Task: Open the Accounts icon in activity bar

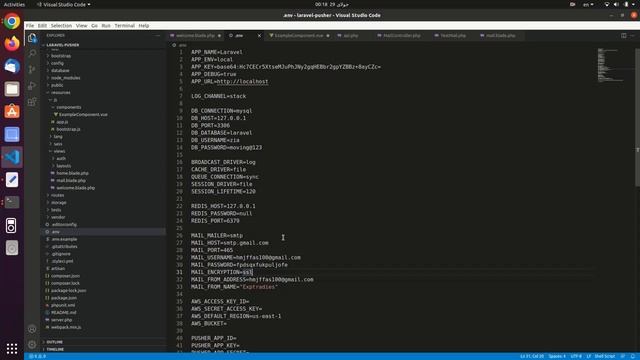Action: [x=32, y=329]
